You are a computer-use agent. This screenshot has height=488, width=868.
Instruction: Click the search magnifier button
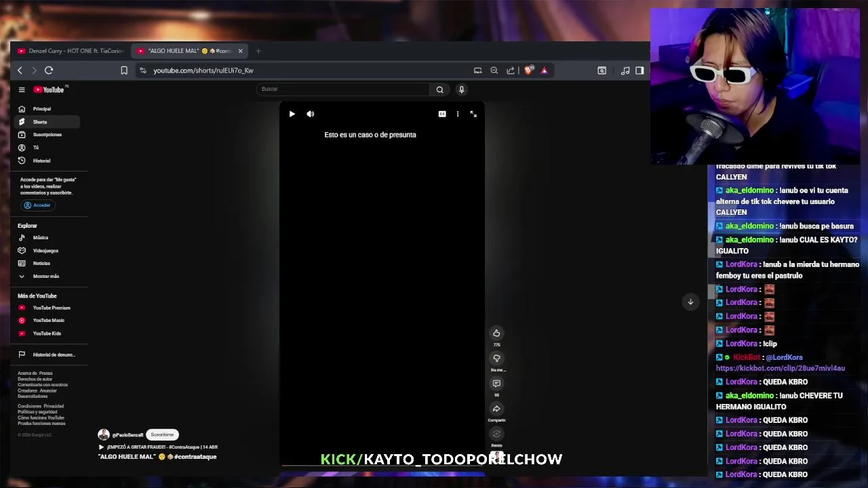point(439,89)
